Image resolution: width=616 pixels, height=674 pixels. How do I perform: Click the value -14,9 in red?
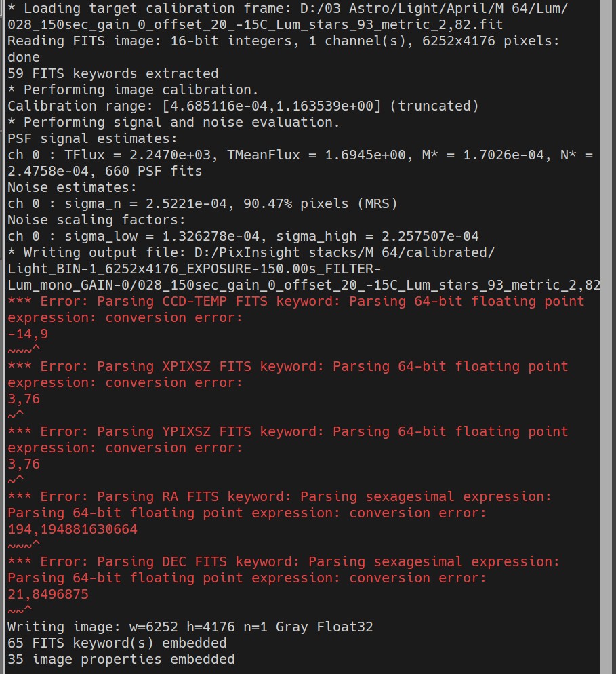point(28,334)
